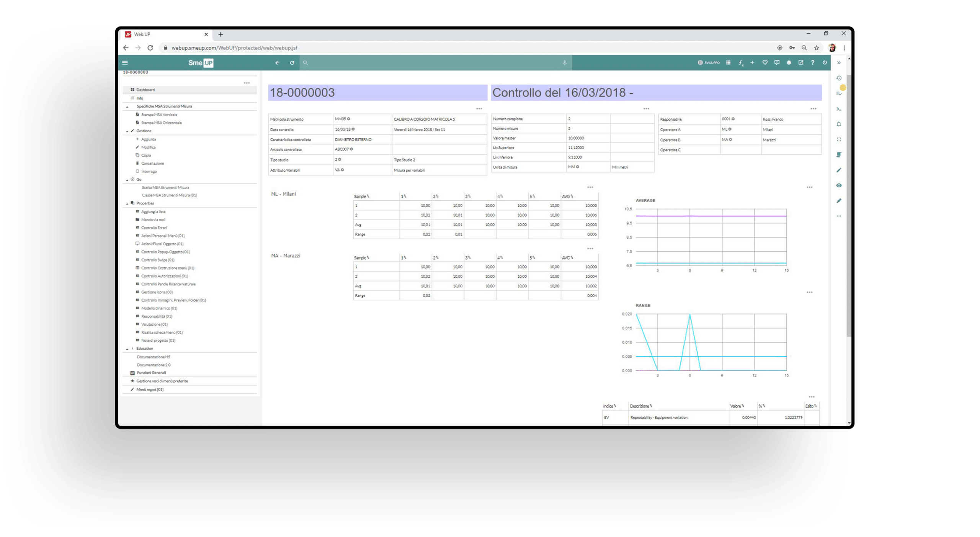Collapse the Properties tree section
The width and height of the screenshot is (980, 537).
(x=127, y=203)
